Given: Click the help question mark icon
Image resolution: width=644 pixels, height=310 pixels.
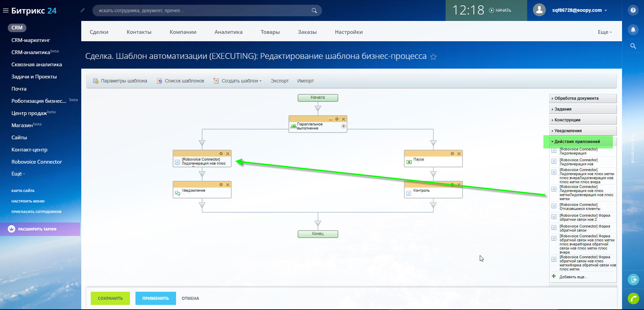Looking at the screenshot, I should pyautogui.click(x=633, y=10).
